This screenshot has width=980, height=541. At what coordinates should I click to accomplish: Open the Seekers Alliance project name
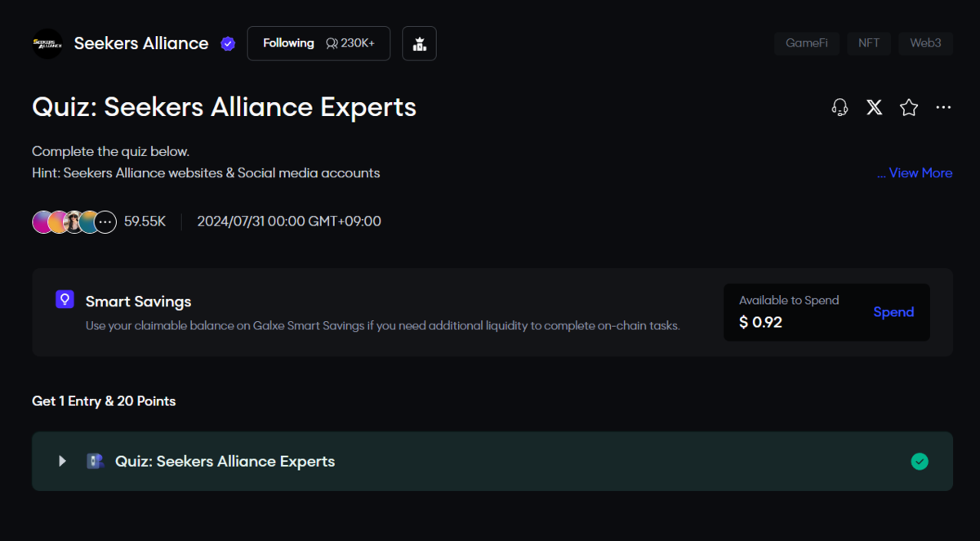[141, 43]
